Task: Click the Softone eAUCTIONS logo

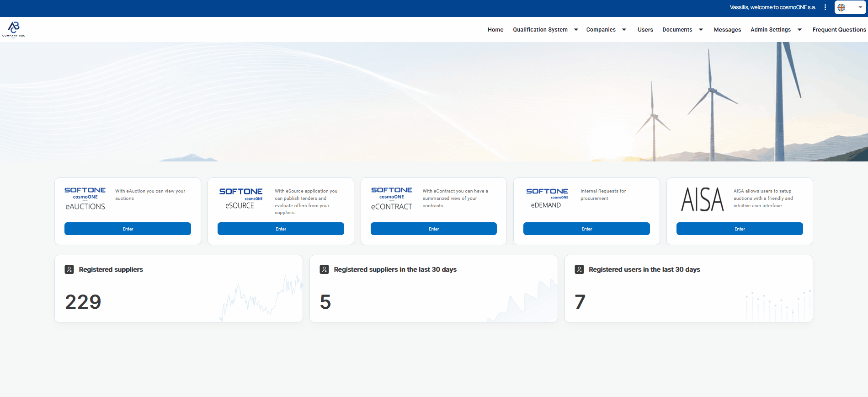Action: 85,198
